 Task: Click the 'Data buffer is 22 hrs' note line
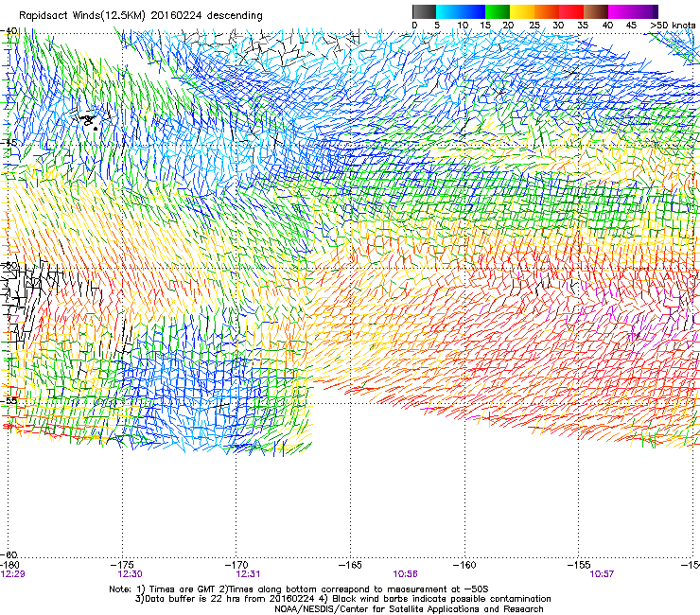coord(342,599)
